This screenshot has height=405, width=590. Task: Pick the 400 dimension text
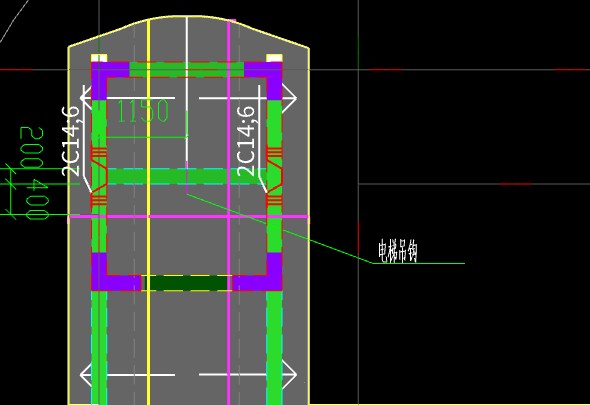click(x=37, y=199)
